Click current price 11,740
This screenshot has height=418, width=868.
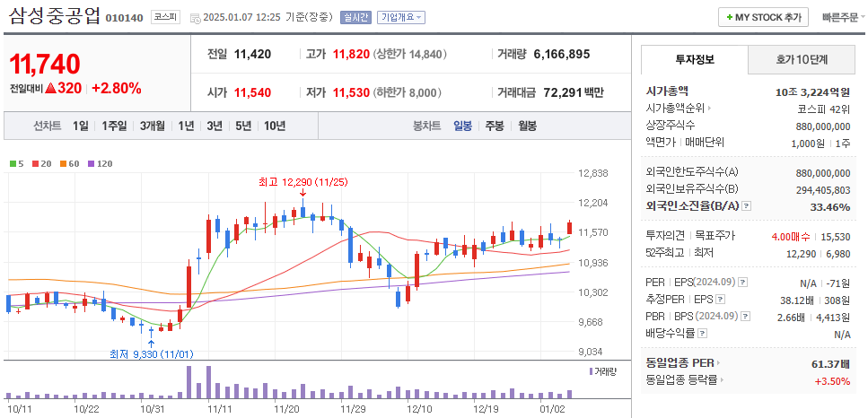coord(46,65)
